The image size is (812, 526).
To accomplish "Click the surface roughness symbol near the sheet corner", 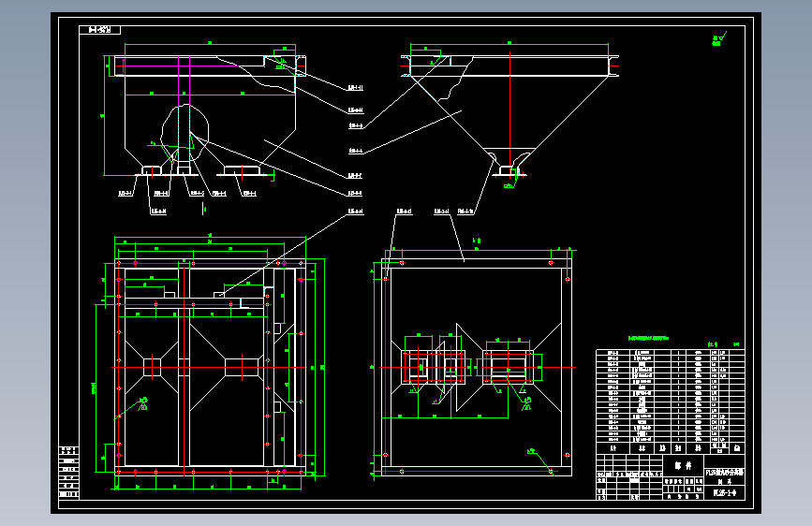I will click(x=719, y=38).
